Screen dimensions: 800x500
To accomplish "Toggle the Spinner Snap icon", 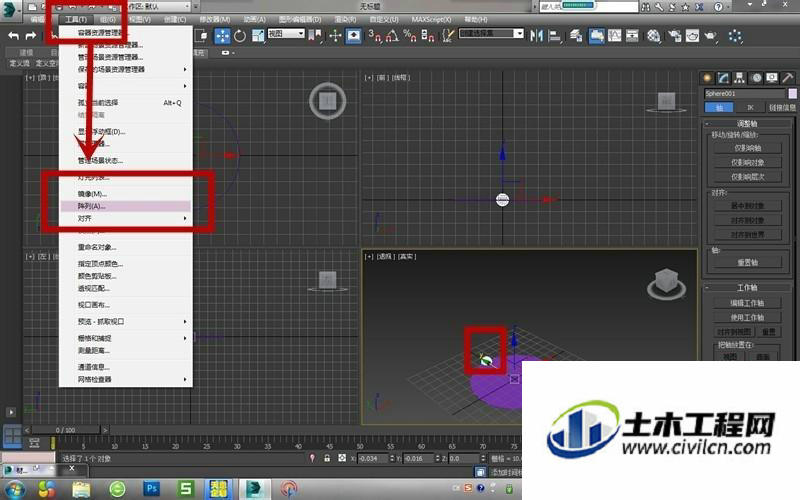I will pyautogui.click(x=428, y=36).
